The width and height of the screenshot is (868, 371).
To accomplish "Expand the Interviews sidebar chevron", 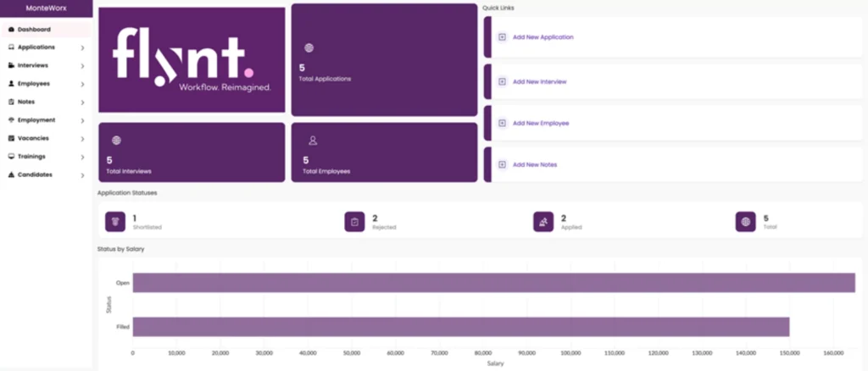I will pos(82,66).
